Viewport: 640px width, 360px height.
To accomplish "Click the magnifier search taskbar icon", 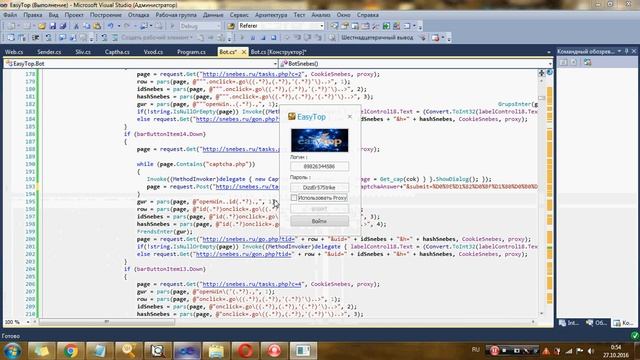I will [x=129, y=350].
